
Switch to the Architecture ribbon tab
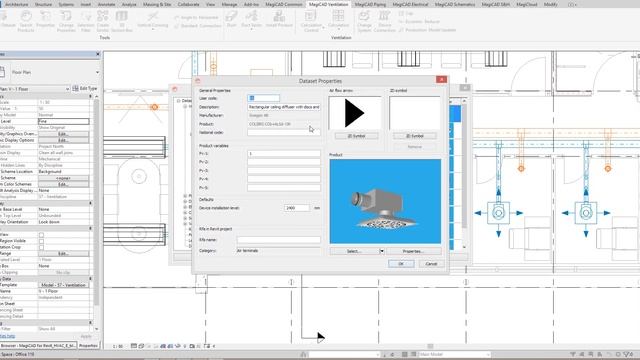click(16, 4)
